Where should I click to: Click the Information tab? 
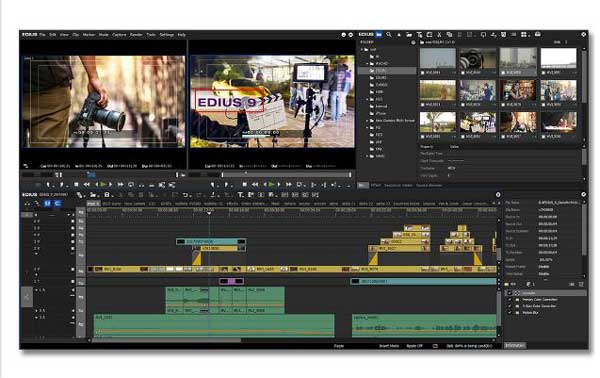click(x=515, y=345)
